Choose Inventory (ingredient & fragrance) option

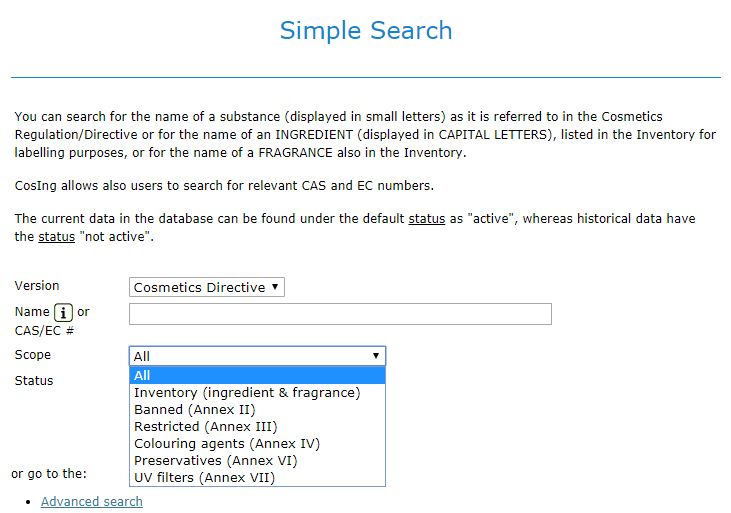247,392
